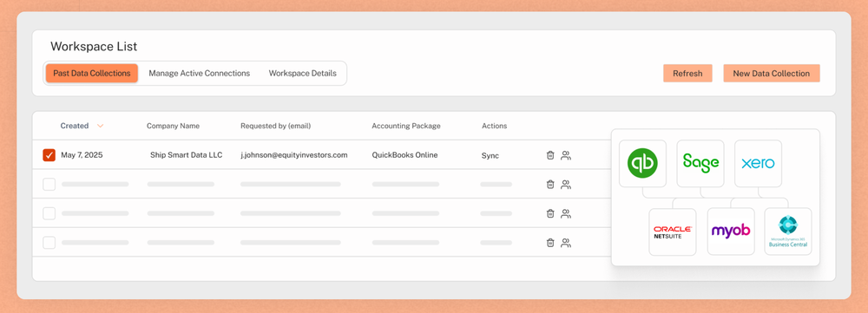Click j.johnson@equityinvestors.com email cell
This screenshot has height=313, width=868.
tap(294, 155)
